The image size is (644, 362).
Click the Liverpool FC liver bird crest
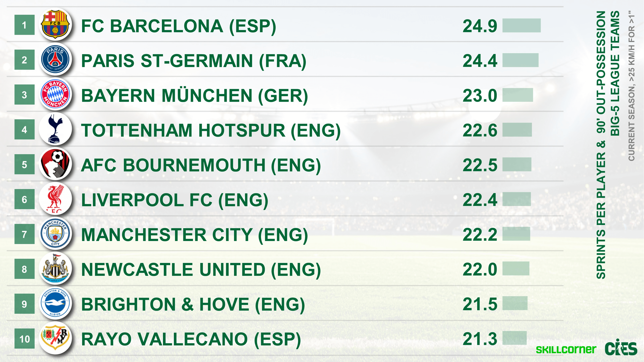click(x=55, y=199)
